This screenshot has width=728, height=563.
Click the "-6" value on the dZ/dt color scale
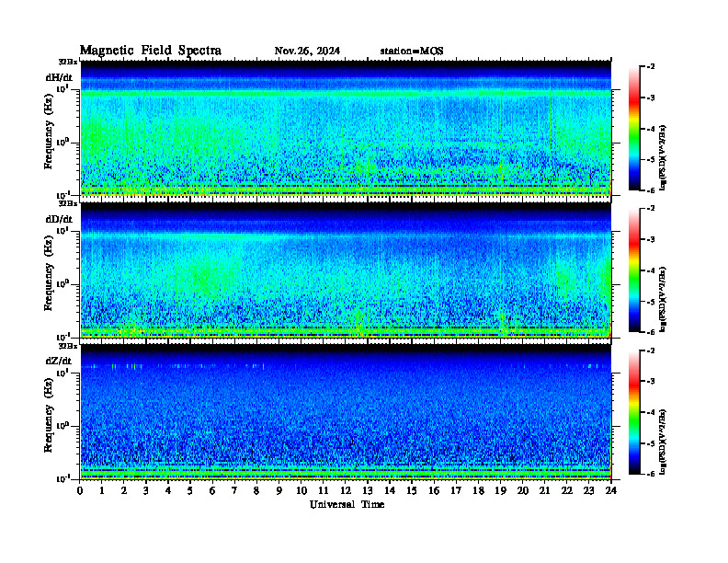(x=651, y=474)
